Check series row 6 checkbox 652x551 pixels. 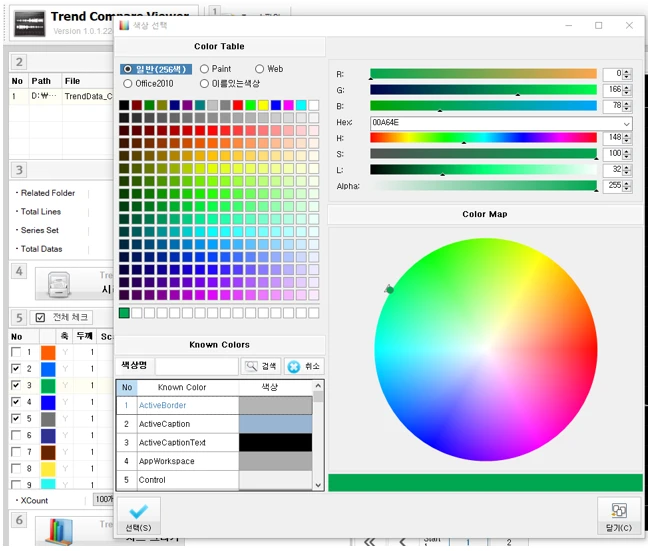tap(16, 435)
